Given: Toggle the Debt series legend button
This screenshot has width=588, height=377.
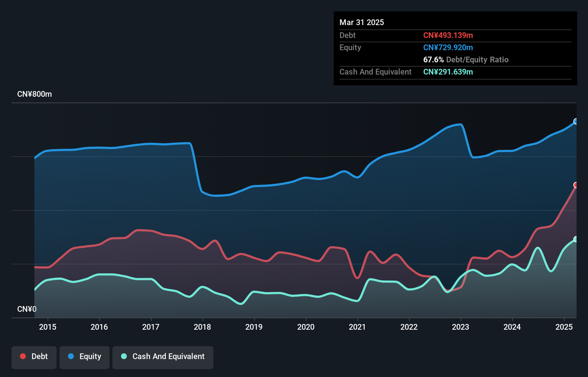Looking at the screenshot, I should pyautogui.click(x=34, y=357).
